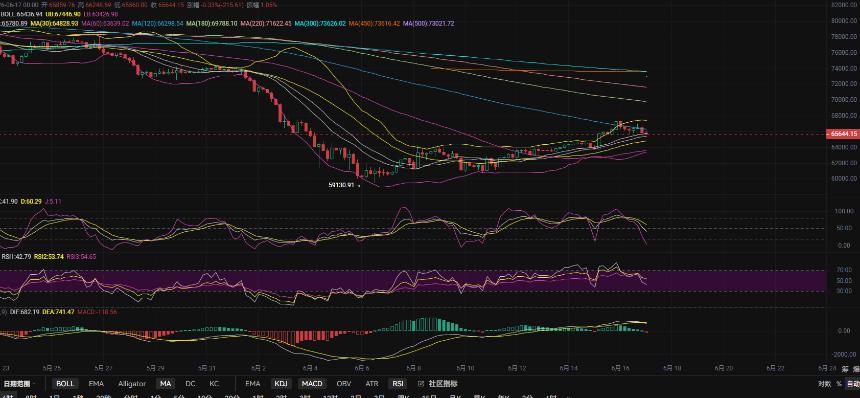Screen dimensions: 860x398
Task: Click the current price tag 65644.15
Action: click(x=842, y=134)
